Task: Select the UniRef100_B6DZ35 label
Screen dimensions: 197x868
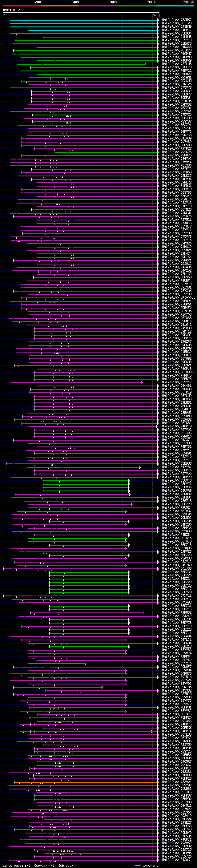Action: (177, 521)
